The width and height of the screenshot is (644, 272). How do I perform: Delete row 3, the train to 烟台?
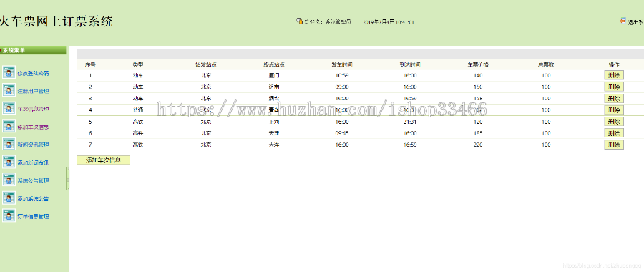point(614,98)
